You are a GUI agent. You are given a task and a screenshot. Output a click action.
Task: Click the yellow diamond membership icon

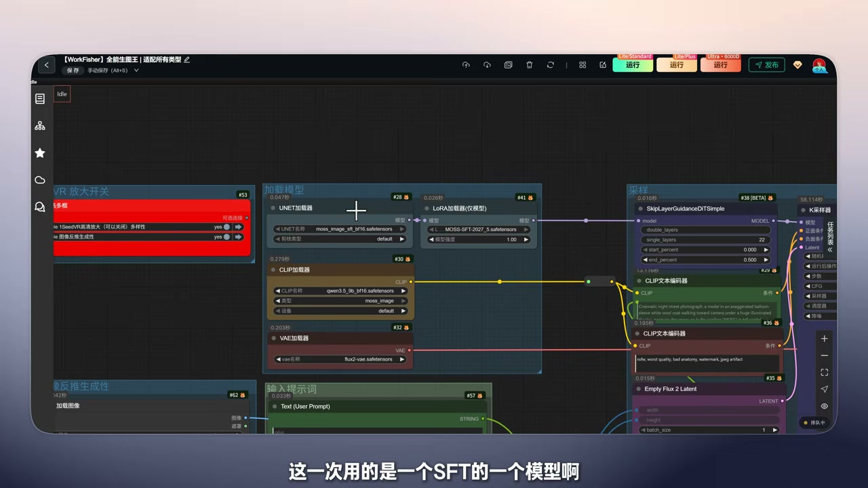pyautogui.click(x=797, y=65)
